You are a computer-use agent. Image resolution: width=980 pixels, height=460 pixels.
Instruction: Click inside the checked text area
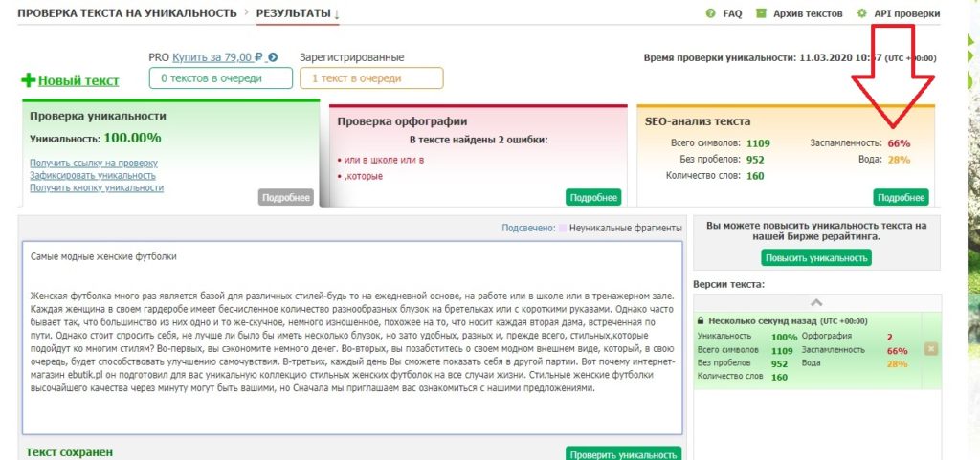(352, 338)
